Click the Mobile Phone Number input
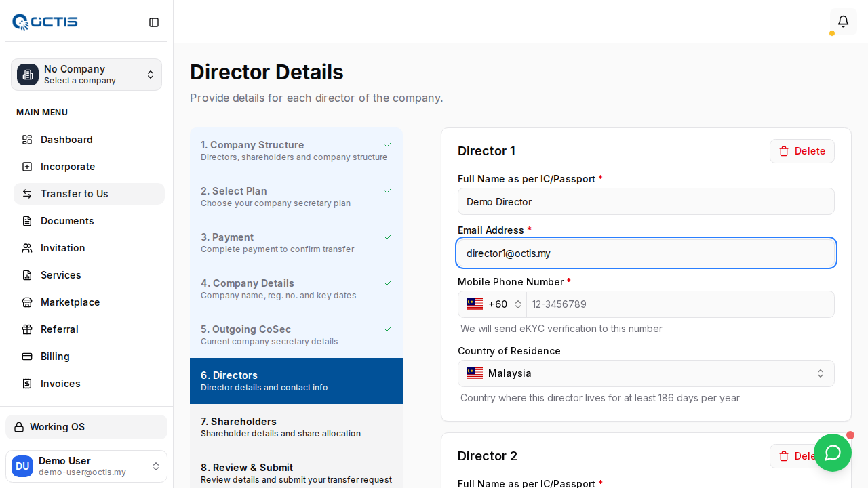 pos(680,304)
